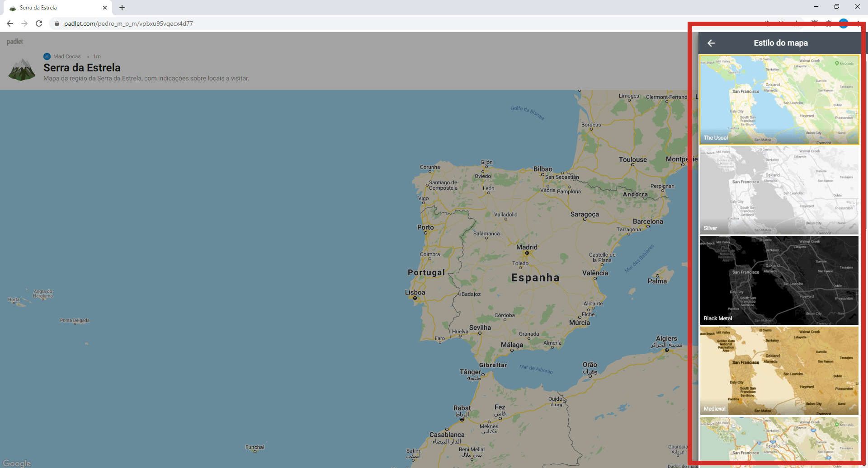Image resolution: width=868 pixels, height=468 pixels.
Task: Open a new browser tab
Action: pyautogui.click(x=122, y=8)
